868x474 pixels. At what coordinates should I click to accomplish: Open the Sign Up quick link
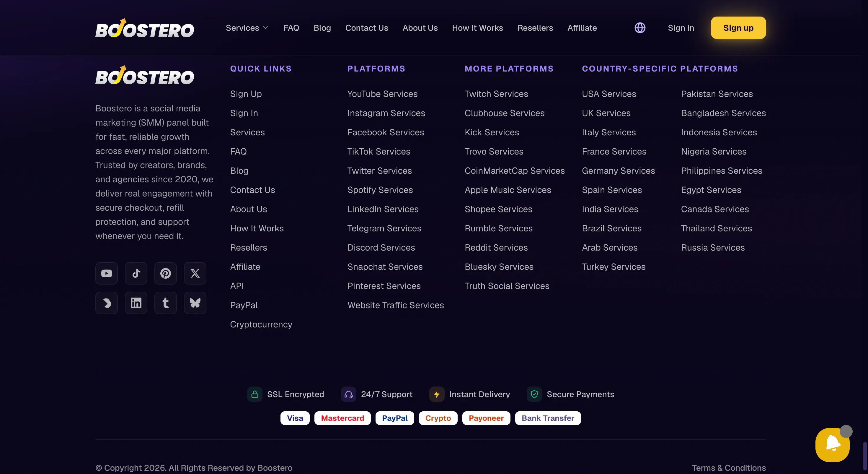246,94
